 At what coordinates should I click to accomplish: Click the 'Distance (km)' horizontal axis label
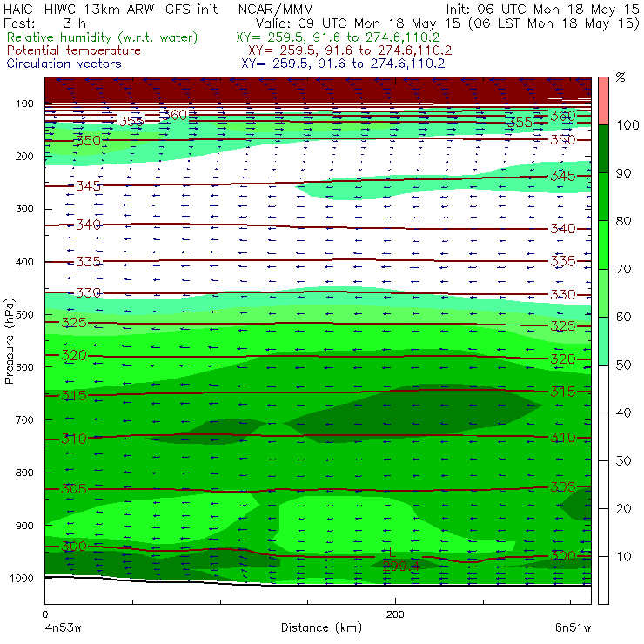tap(321, 628)
